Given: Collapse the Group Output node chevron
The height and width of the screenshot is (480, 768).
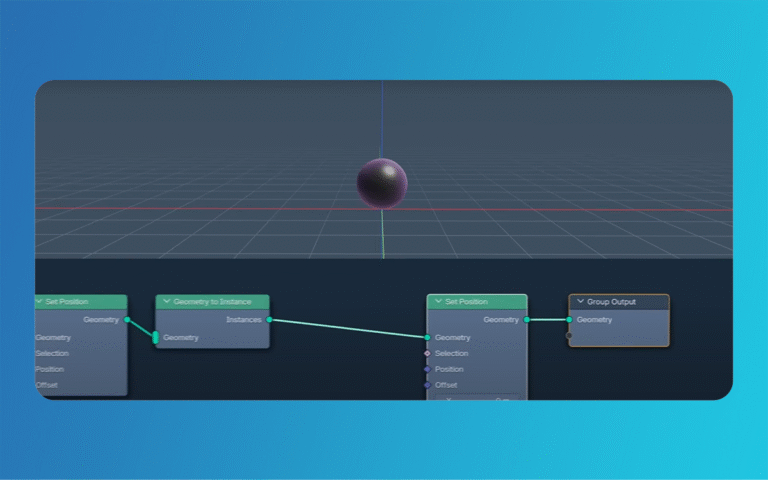Looking at the screenshot, I should click(x=580, y=301).
